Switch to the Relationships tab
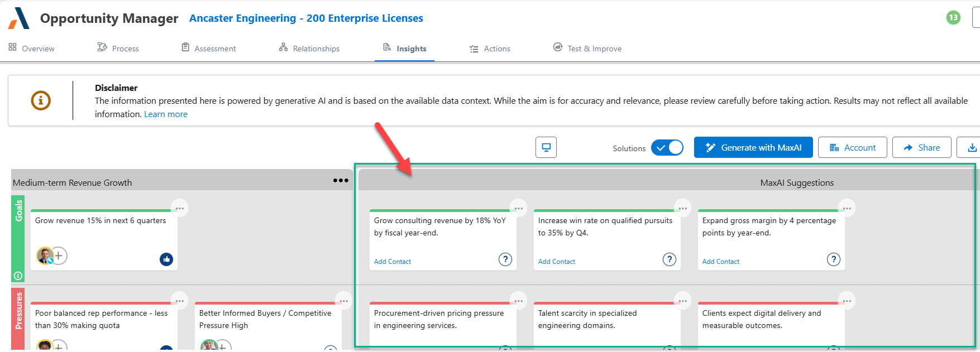 pos(310,49)
